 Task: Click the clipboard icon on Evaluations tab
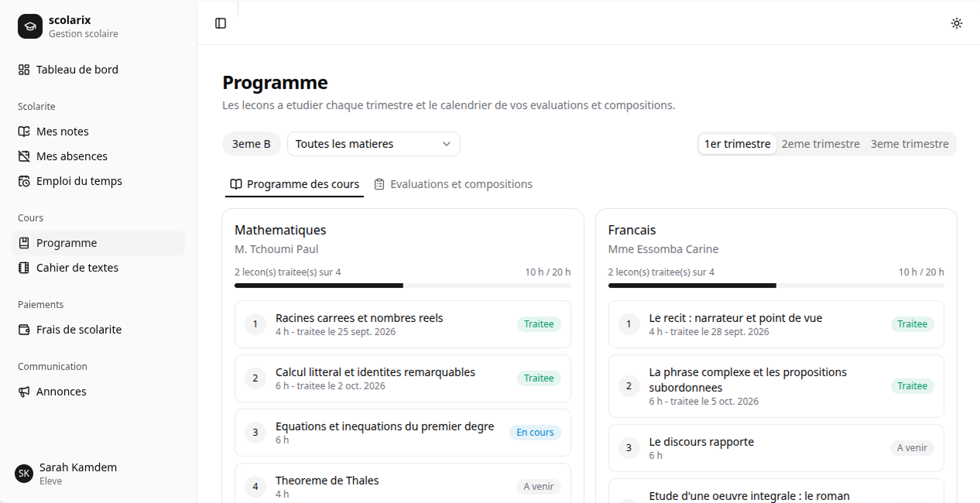(x=379, y=184)
